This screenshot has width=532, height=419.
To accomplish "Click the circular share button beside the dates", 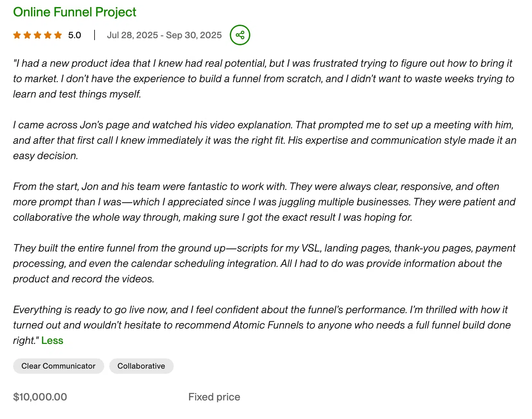I will (x=239, y=35).
